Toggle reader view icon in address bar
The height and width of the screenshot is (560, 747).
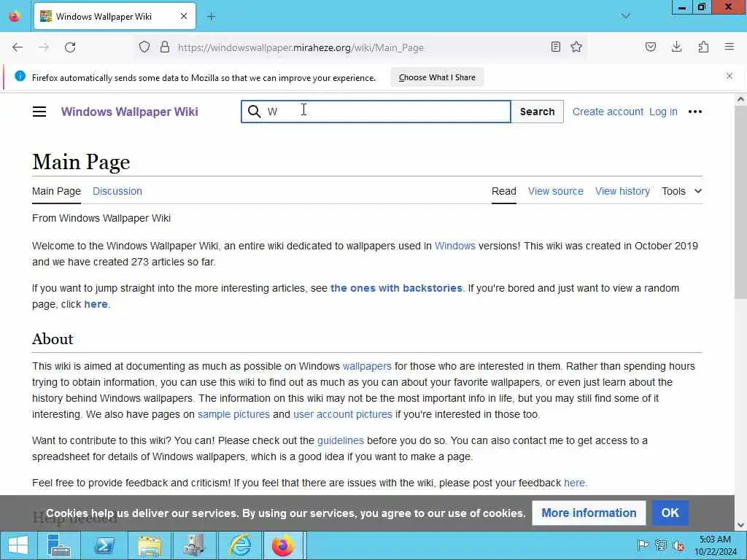coord(555,47)
